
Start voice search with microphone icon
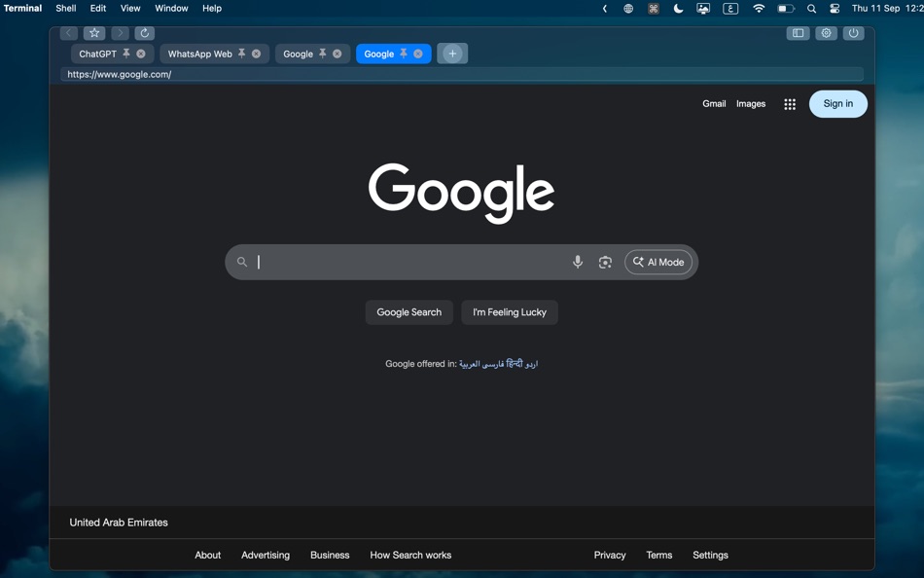578,262
